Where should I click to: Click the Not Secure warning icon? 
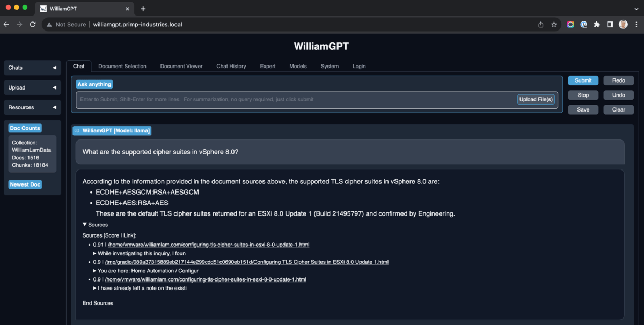point(49,24)
